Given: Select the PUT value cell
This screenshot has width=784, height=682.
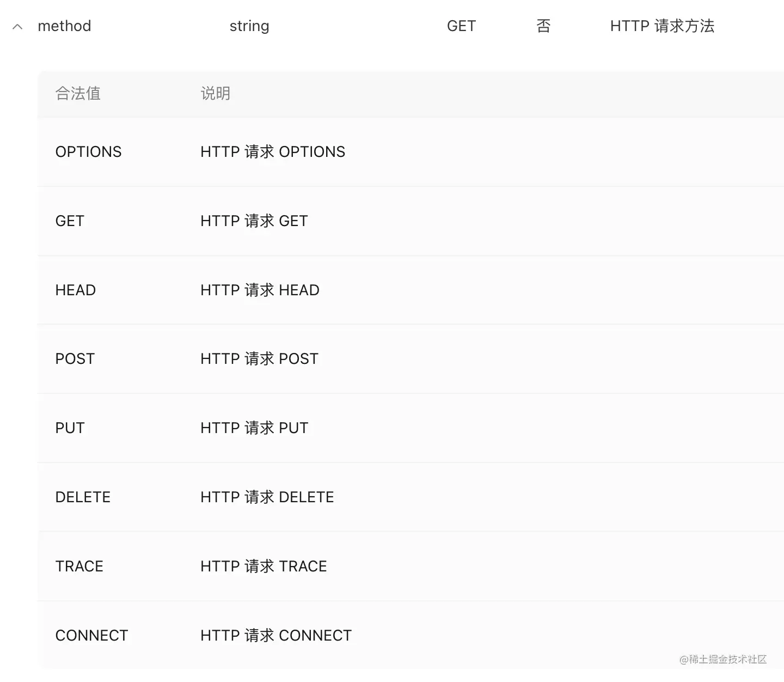Looking at the screenshot, I should point(70,428).
